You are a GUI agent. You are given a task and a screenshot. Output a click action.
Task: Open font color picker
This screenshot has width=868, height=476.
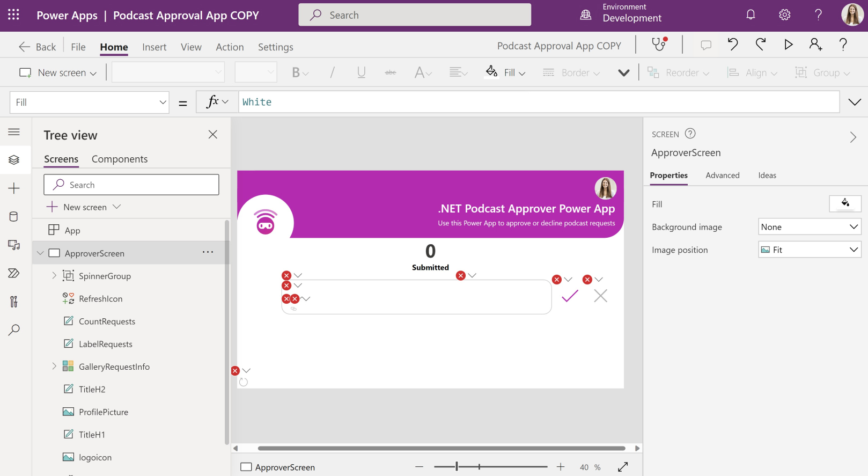(x=423, y=72)
